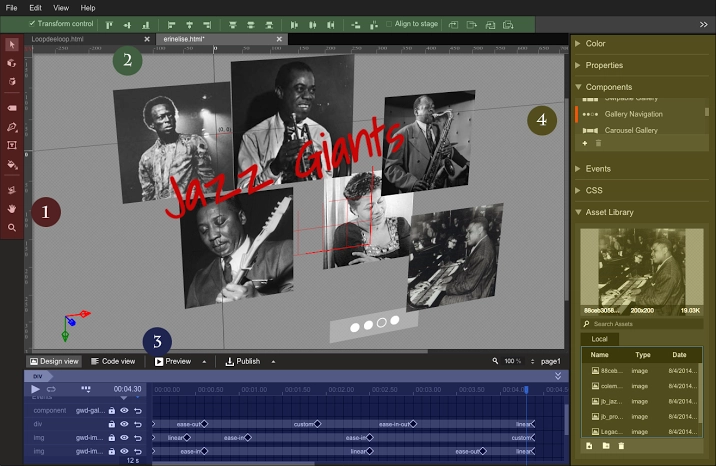Collapse the timeline with double chevron
This screenshot has height=466, width=716.
click(558, 376)
